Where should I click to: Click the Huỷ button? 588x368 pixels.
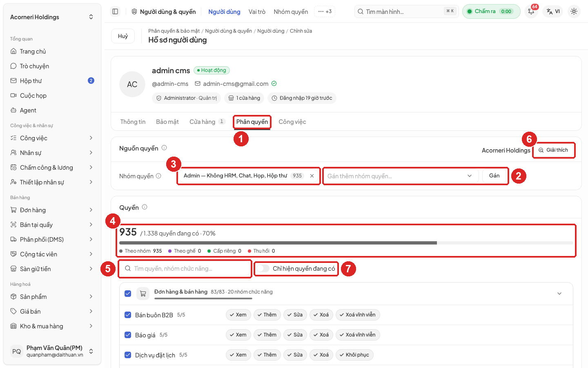pyautogui.click(x=123, y=36)
